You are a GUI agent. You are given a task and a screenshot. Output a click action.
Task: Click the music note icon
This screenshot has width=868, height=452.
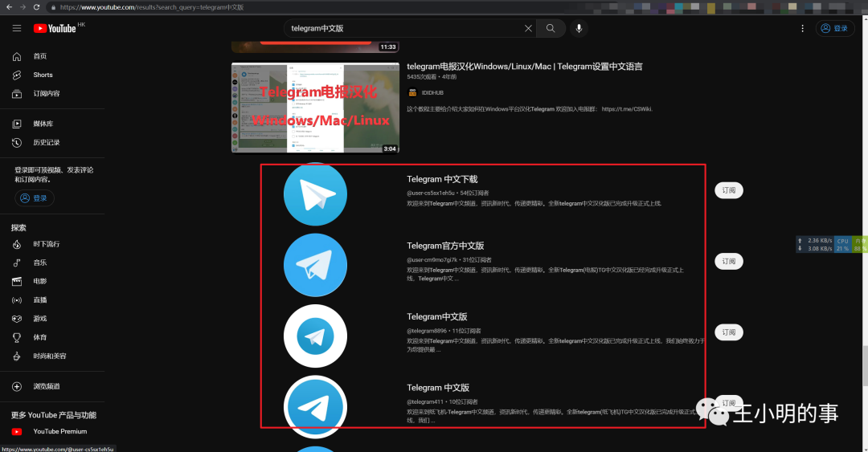[x=17, y=263]
